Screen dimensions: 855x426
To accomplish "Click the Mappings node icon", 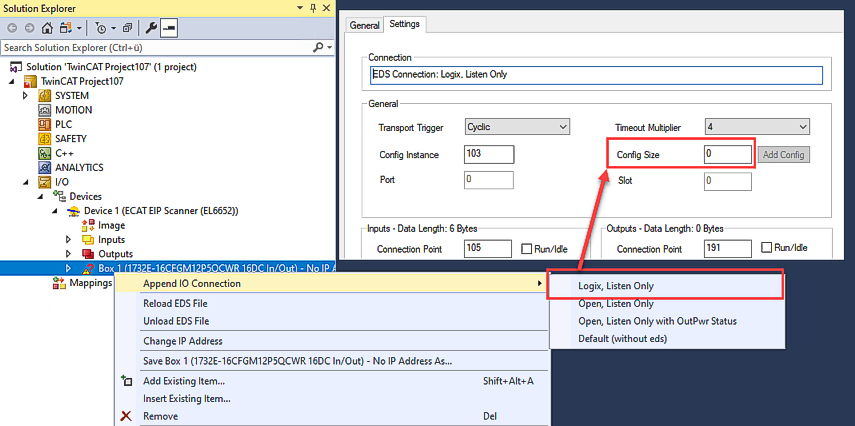I will [x=59, y=283].
